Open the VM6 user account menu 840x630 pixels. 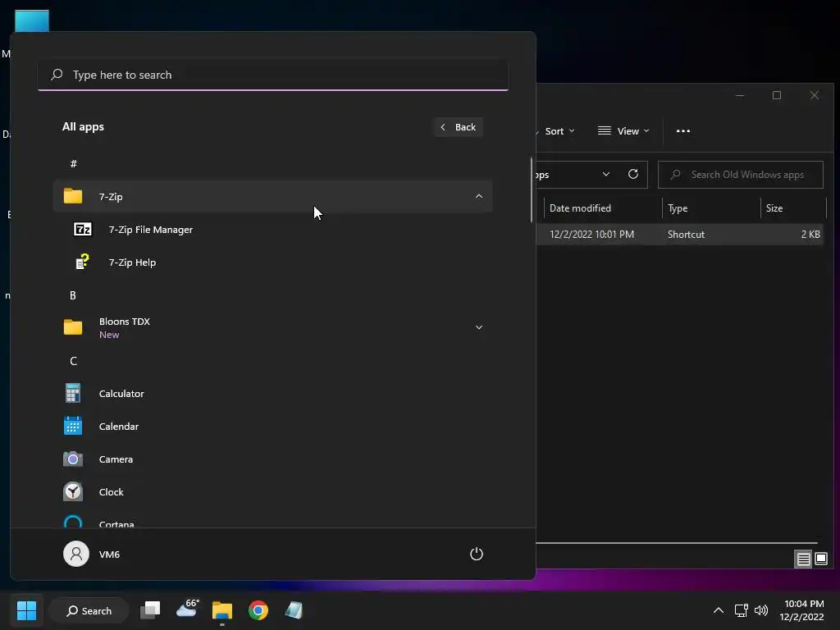pyautogui.click(x=92, y=554)
